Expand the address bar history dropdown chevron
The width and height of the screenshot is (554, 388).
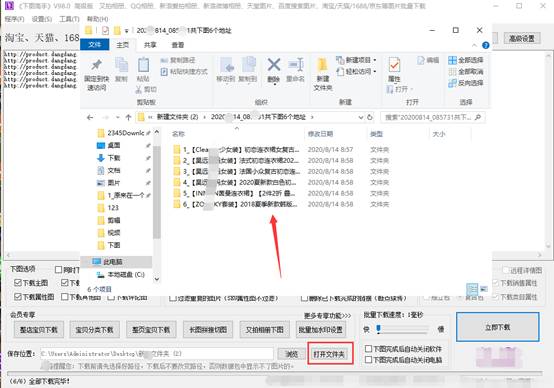pos(361,117)
